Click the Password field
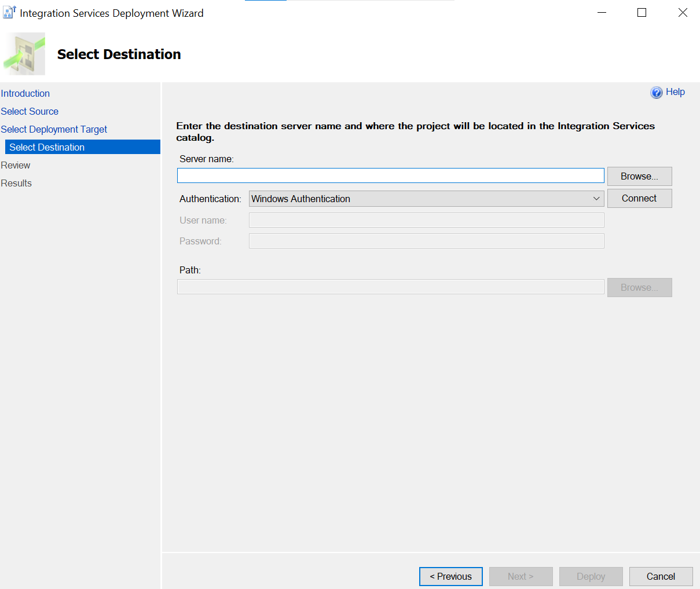 coord(427,241)
